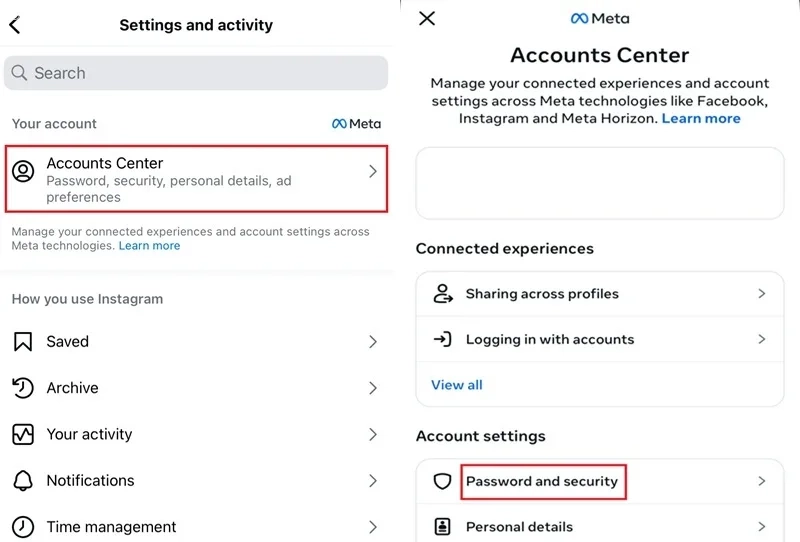The image size is (800, 542).
Task: Expand Accounts Center via its chevron
Action: [x=373, y=171]
